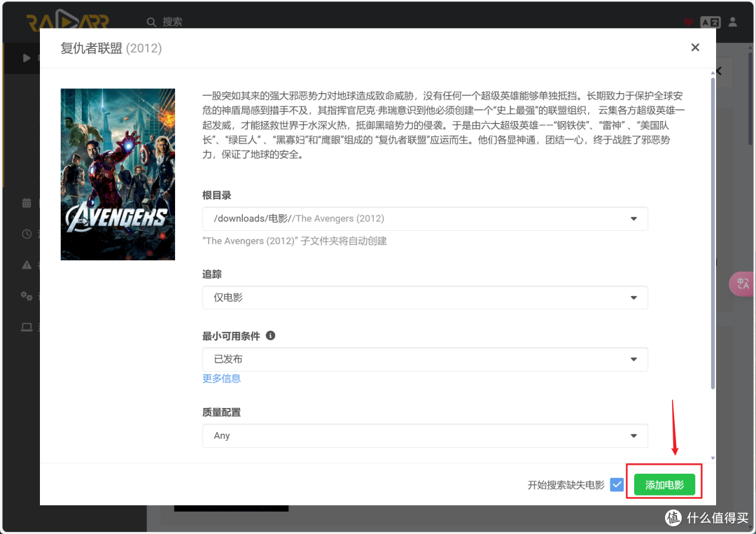Click the Radarr logo in the header

pyautogui.click(x=67, y=21)
